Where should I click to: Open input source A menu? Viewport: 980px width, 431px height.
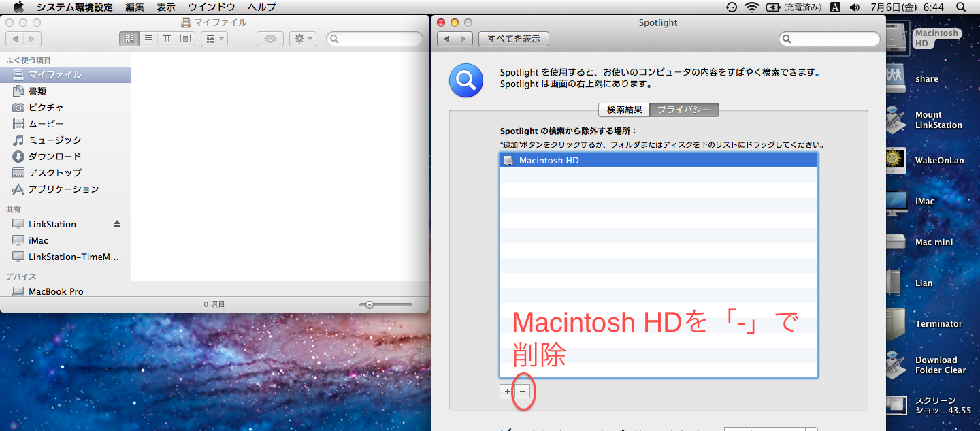tap(836, 7)
